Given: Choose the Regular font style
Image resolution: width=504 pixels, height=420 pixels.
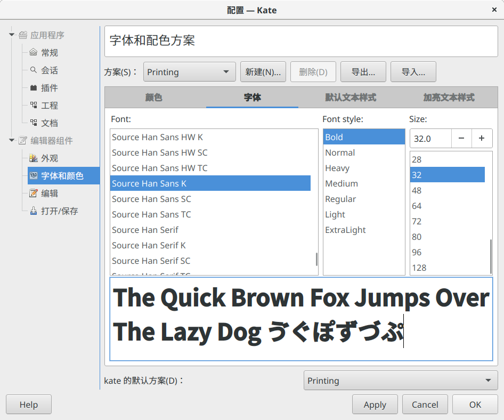Looking at the screenshot, I should pos(364,199).
